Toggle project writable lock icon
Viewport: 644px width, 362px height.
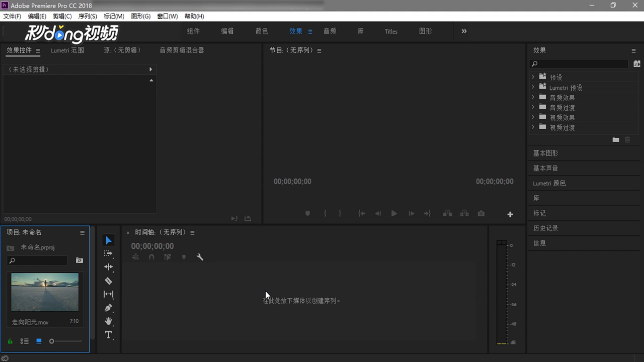10,341
